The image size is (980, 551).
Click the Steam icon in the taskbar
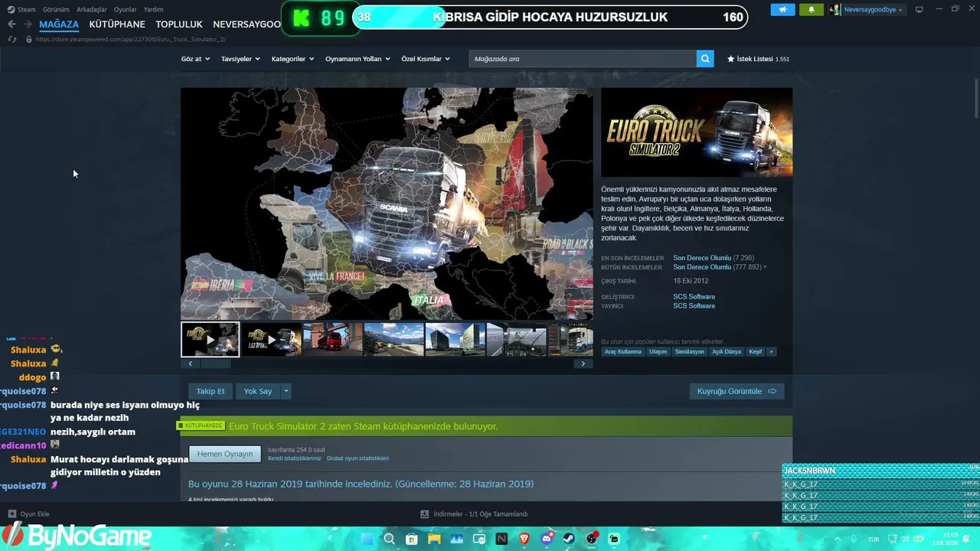click(x=570, y=539)
